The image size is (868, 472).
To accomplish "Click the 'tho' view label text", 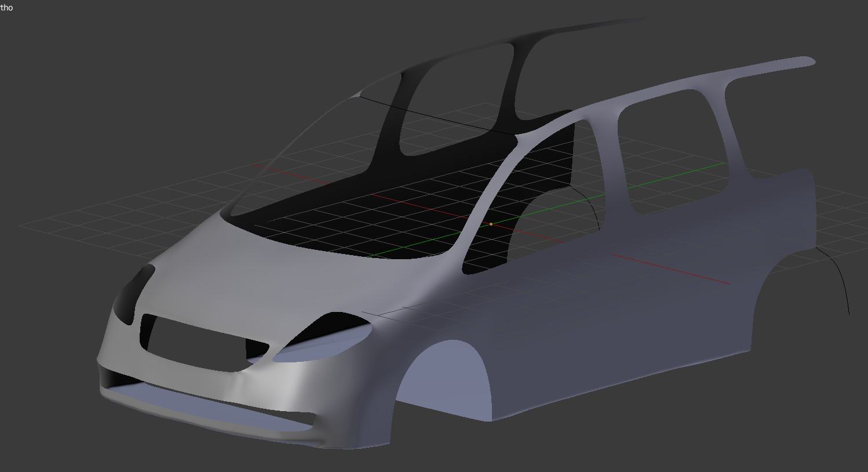I will click(6, 8).
